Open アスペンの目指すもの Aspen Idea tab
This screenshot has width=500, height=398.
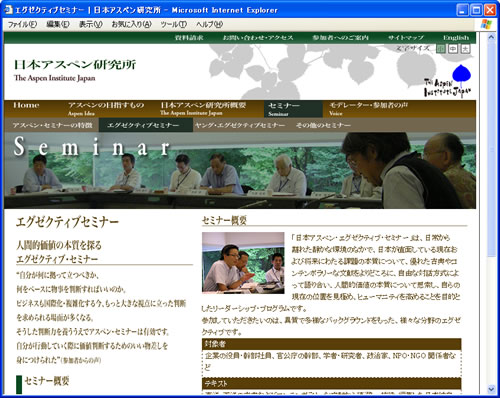[x=106, y=109]
